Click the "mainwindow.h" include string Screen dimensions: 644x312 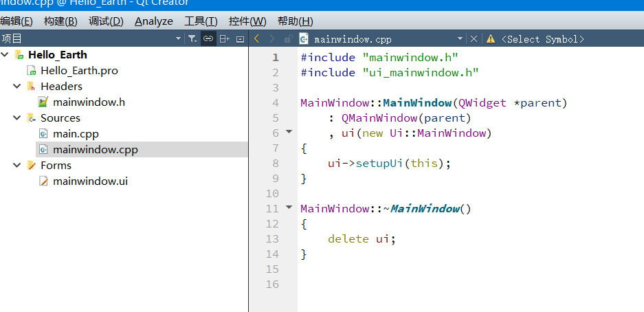[x=410, y=58]
